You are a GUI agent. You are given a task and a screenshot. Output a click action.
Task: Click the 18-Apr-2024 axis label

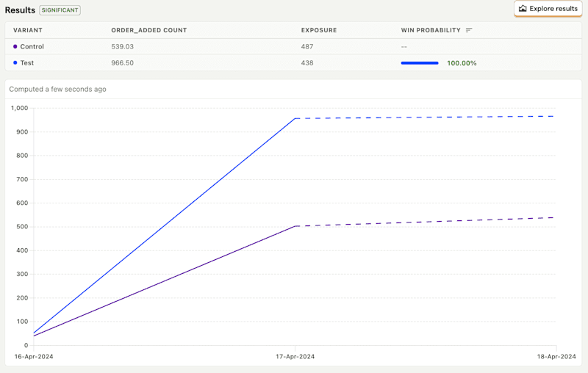click(556, 357)
